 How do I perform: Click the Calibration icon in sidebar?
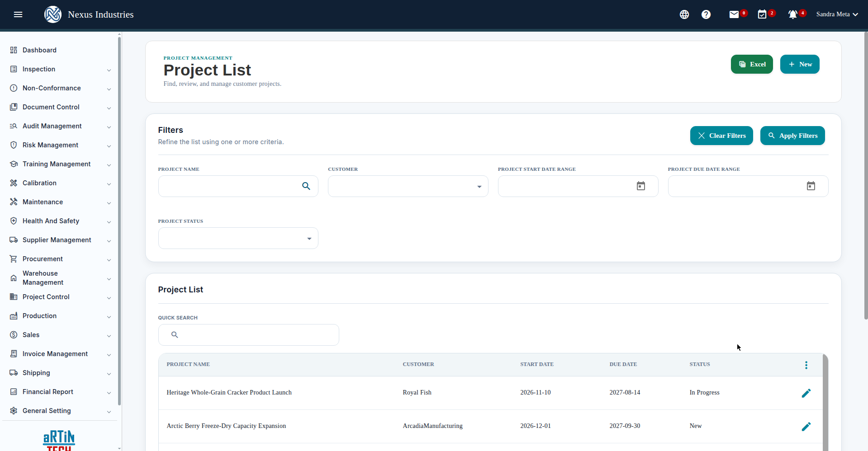pos(14,183)
